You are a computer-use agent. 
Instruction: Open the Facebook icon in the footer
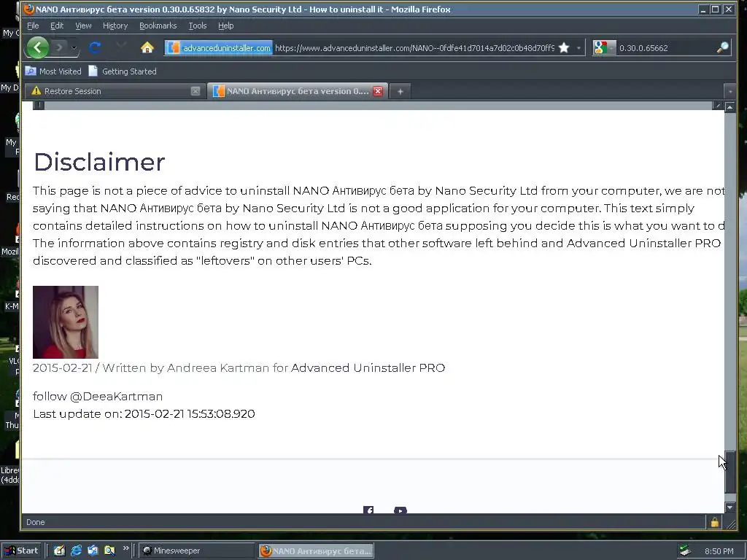click(368, 510)
